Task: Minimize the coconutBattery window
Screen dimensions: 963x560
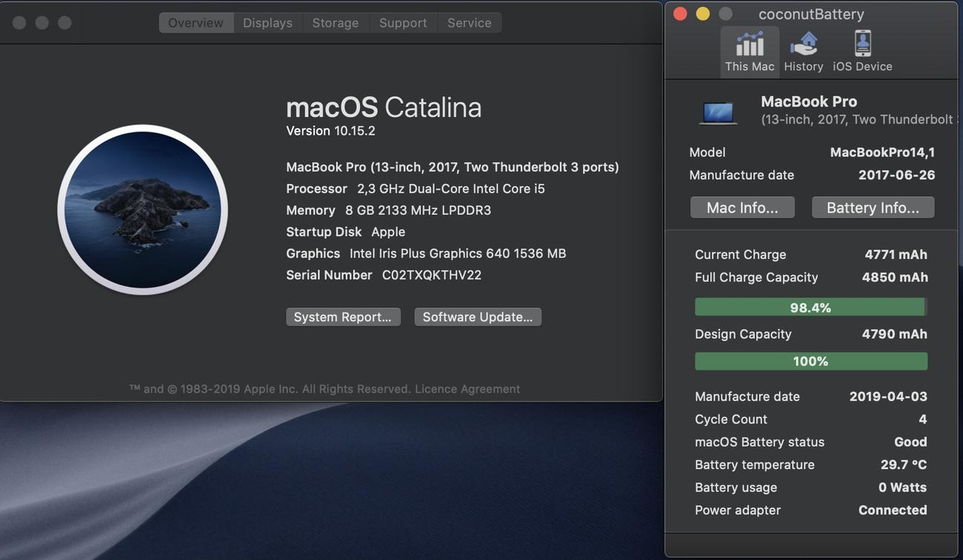Action: (x=703, y=14)
